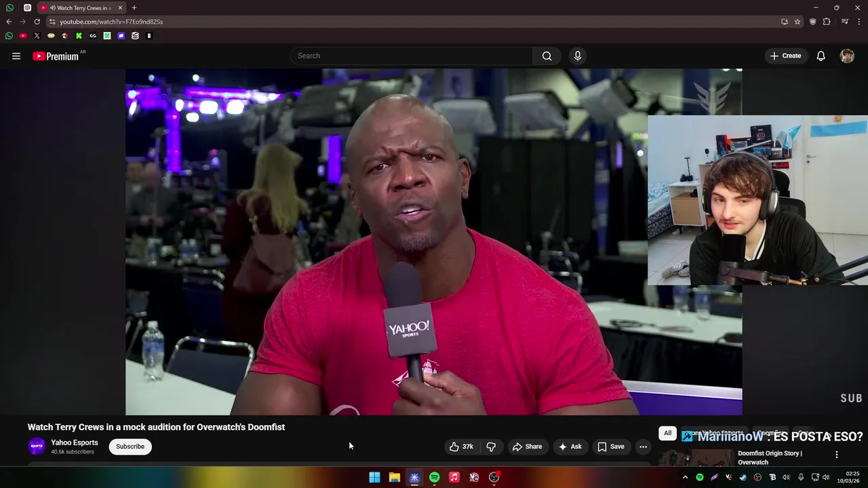The height and width of the screenshot is (488, 868).
Task: Open the X (Twitter) bookmark
Action: click(x=37, y=36)
